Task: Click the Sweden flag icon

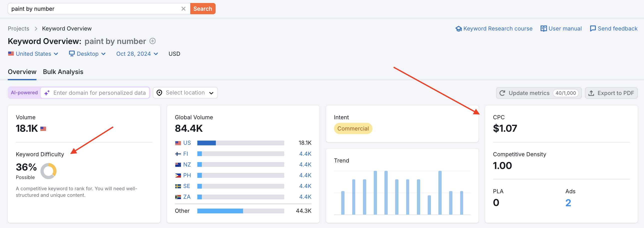Action: pyautogui.click(x=178, y=186)
